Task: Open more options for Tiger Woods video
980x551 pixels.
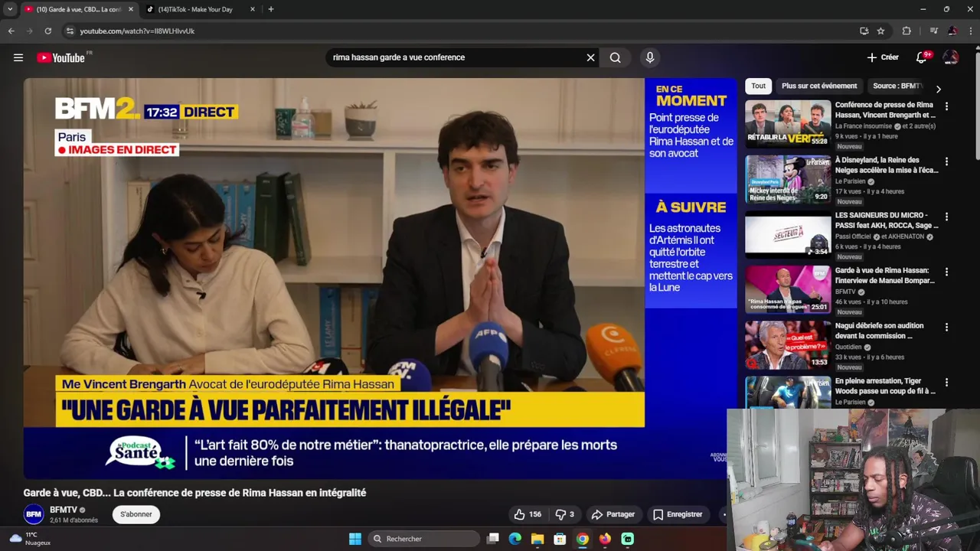Action: coord(946,382)
